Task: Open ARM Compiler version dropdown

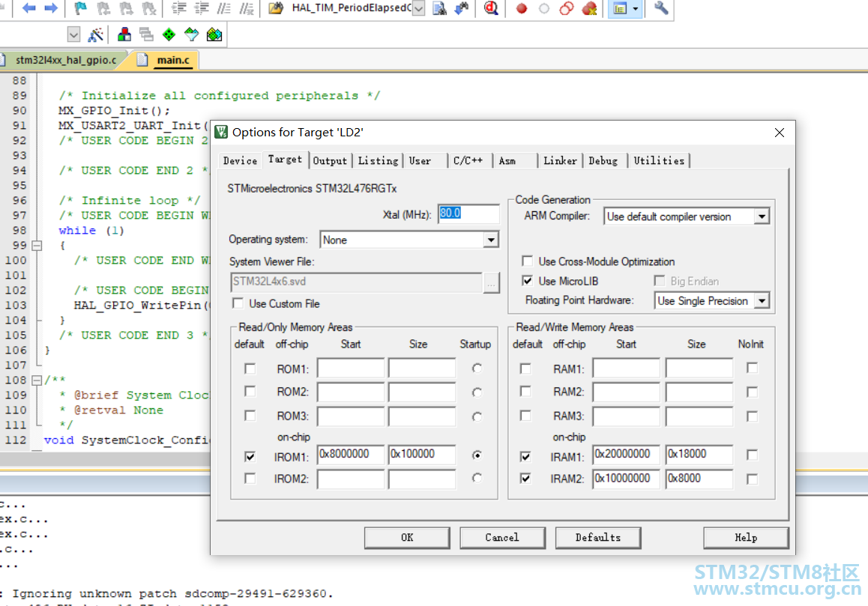Action: click(x=762, y=216)
